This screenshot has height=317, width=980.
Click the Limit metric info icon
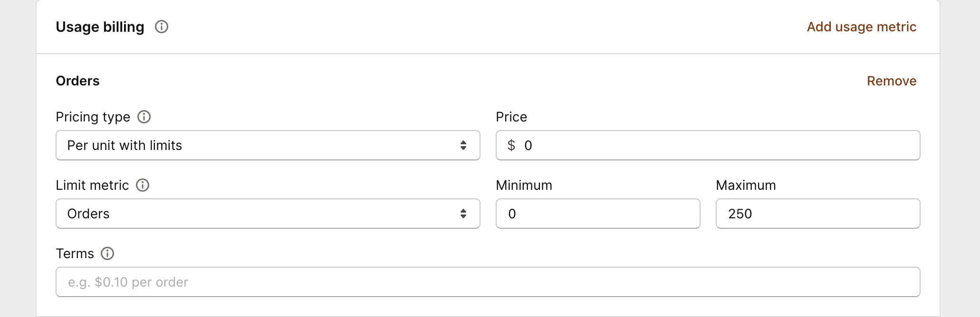tap(143, 185)
